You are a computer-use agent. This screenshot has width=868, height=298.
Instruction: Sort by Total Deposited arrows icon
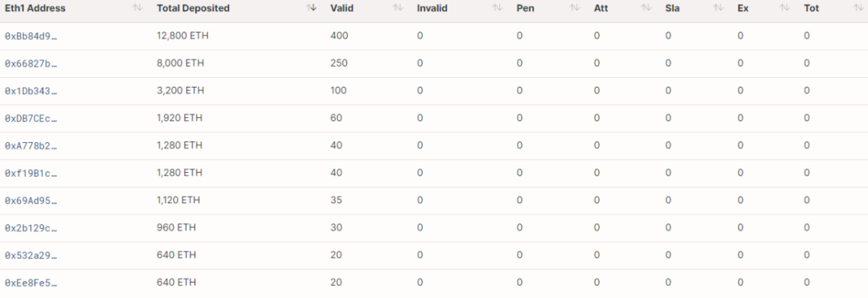point(312,8)
